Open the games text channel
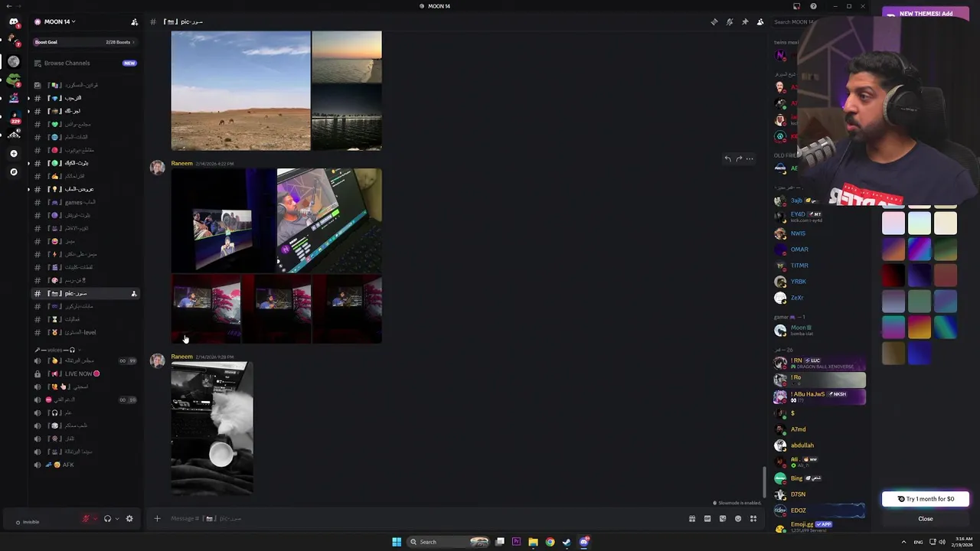The height and width of the screenshot is (551, 980). coord(85,202)
